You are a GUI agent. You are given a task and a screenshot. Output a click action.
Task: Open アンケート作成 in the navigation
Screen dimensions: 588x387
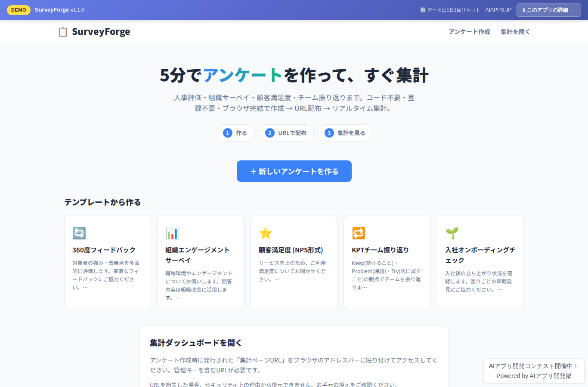[x=469, y=32]
